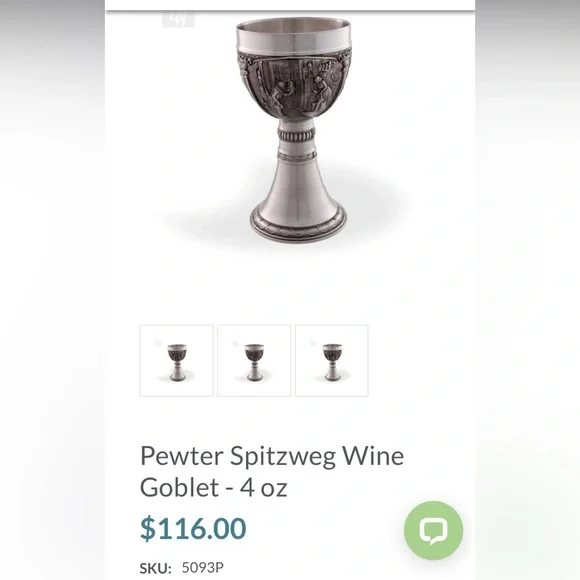580x580 pixels.
Task: Click the word "Spitzweg" in the product name
Action: (283, 457)
